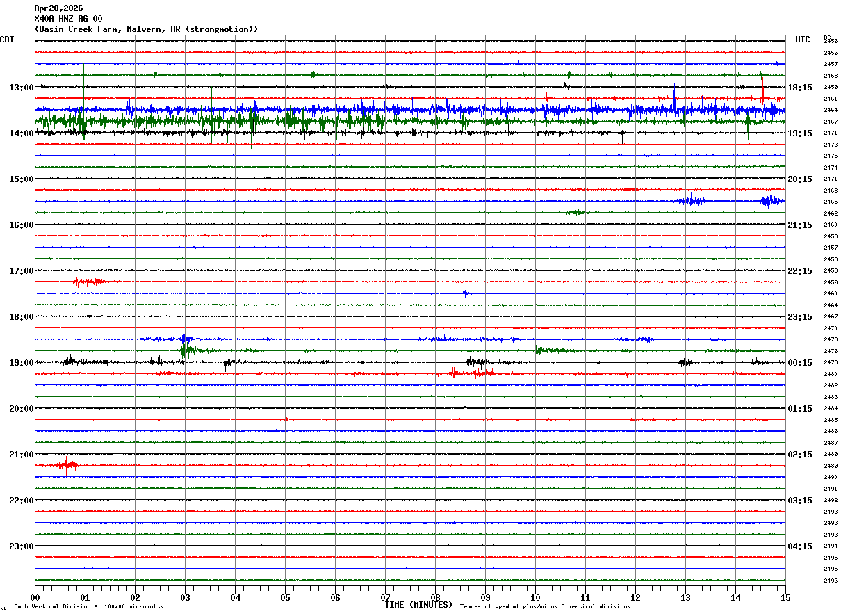Select the X40A HNZ AG 00 station code
The width and height of the screenshot is (841, 616).
(68, 19)
